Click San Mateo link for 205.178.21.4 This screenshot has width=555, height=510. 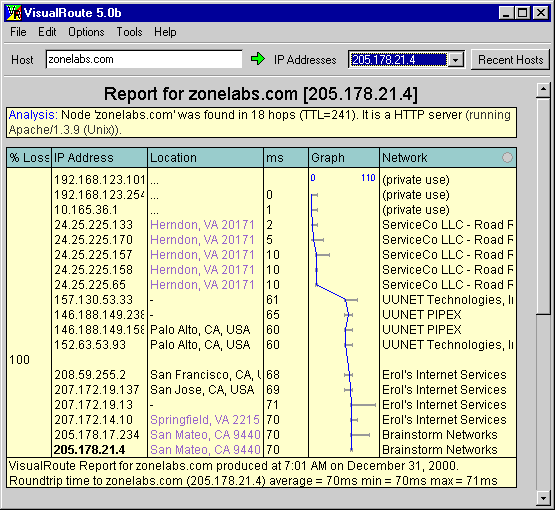tap(205, 449)
